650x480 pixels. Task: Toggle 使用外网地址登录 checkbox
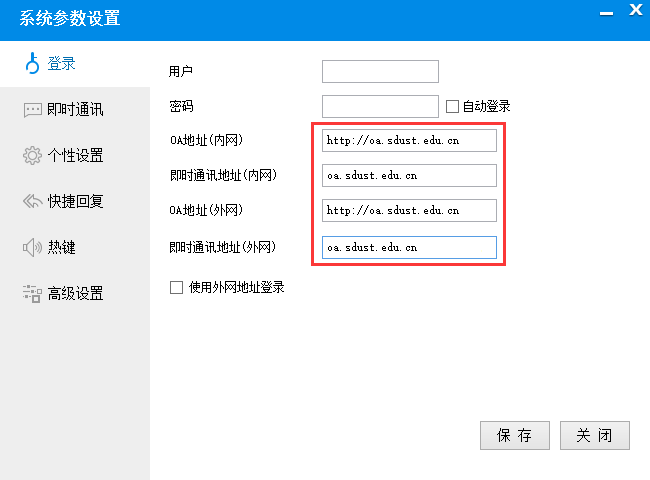pyautogui.click(x=177, y=288)
